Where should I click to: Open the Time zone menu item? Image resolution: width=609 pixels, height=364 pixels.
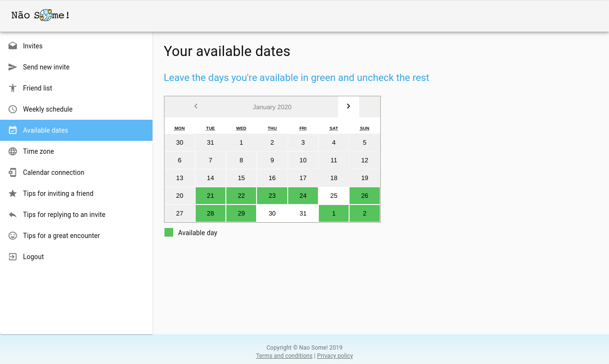[x=76, y=151]
